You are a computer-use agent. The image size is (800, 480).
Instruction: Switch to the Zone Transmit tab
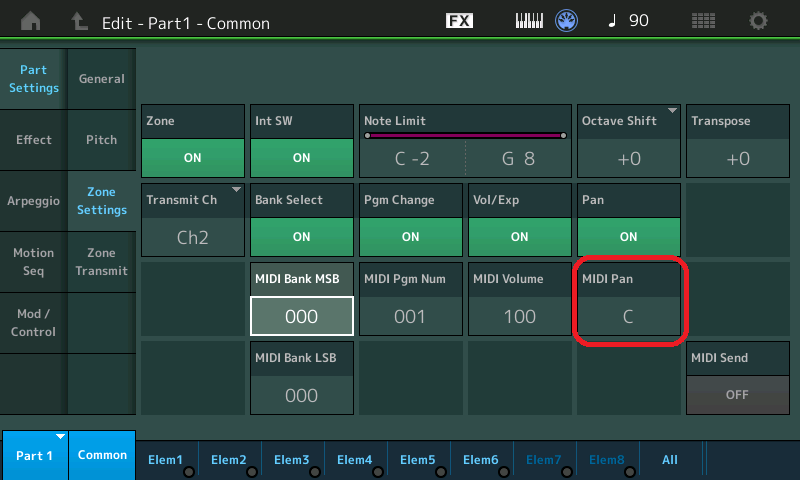point(101,262)
